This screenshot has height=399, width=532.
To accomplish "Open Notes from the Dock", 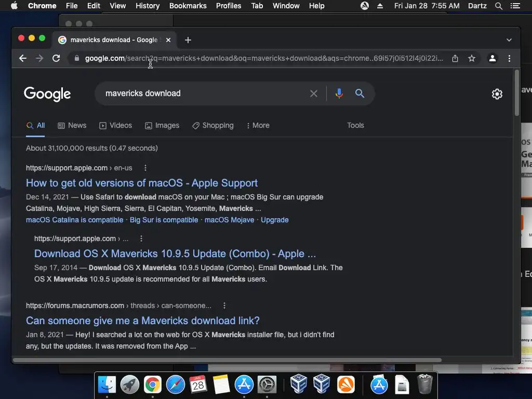I will [x=221, y=385].
